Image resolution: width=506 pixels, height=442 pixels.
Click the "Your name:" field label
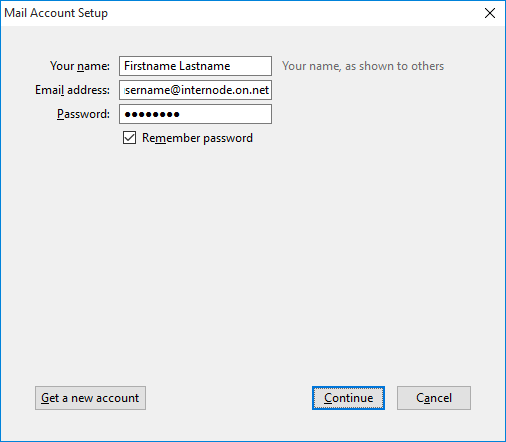80,66
